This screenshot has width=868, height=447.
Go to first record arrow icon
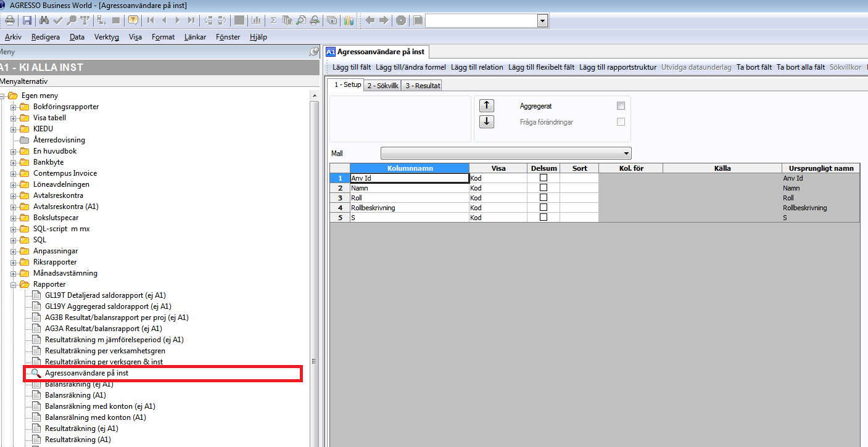[151, 20]
